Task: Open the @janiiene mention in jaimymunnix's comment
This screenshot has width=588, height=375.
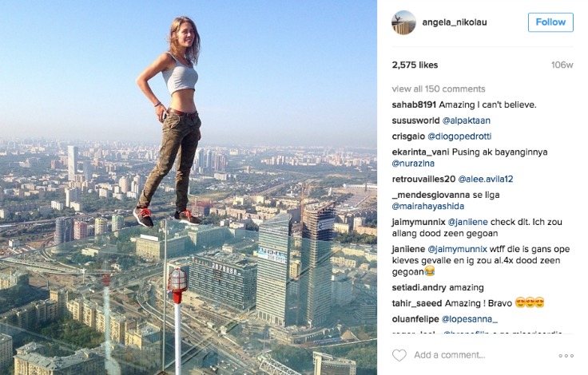Action: [x=467, y=222]
